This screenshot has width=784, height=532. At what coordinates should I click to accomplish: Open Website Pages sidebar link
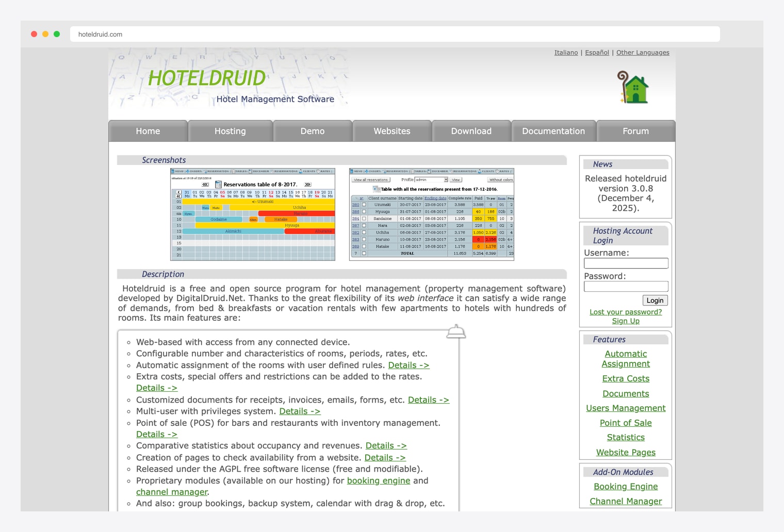coord(626,452)
